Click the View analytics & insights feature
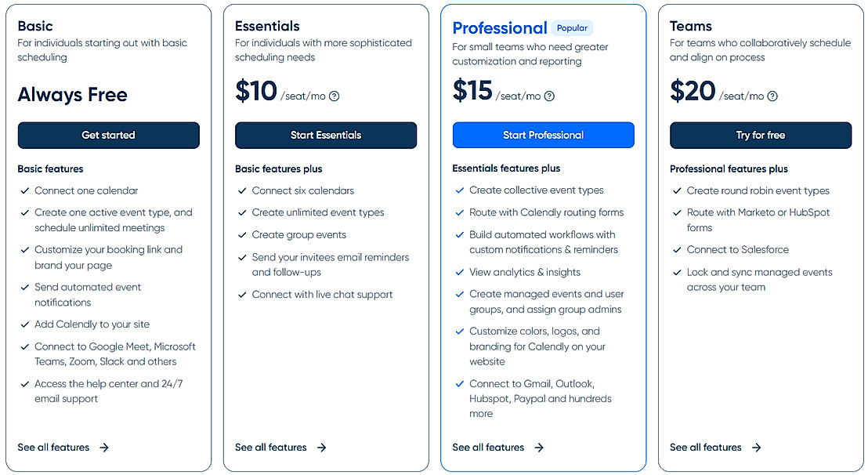Viewport: 868px width, 475px height. 525,272
